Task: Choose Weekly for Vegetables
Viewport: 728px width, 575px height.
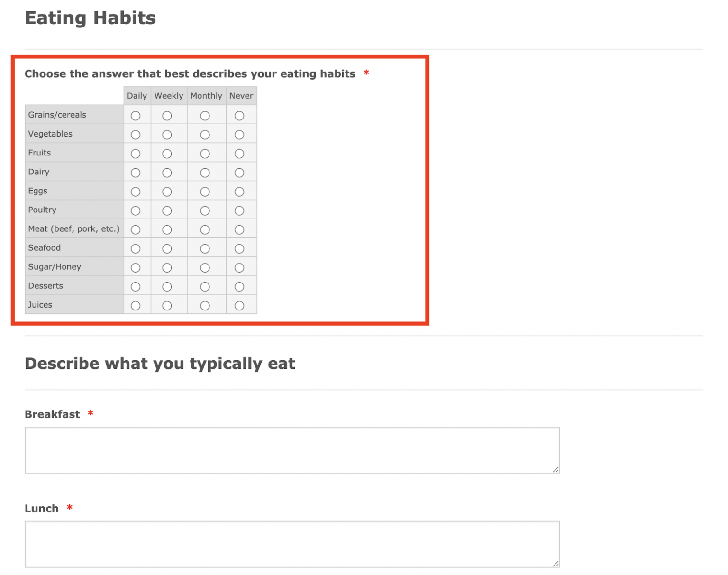Action: coord(167,135)
